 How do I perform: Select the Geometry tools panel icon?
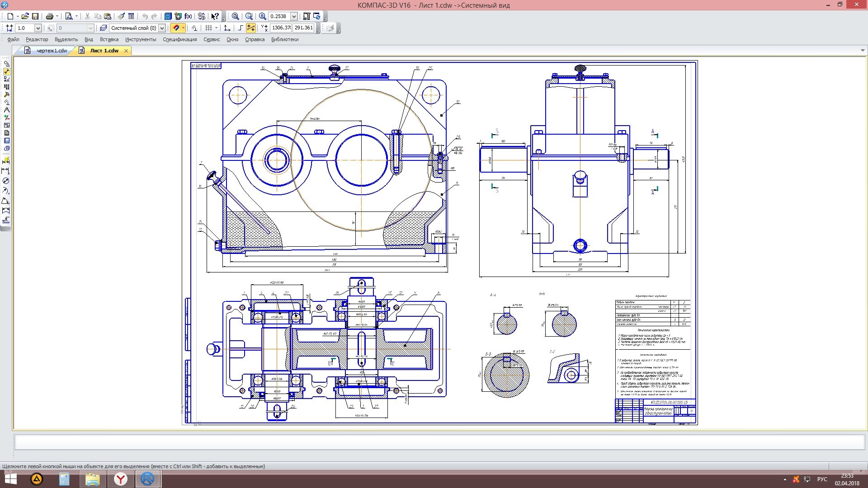coord(6,64)
